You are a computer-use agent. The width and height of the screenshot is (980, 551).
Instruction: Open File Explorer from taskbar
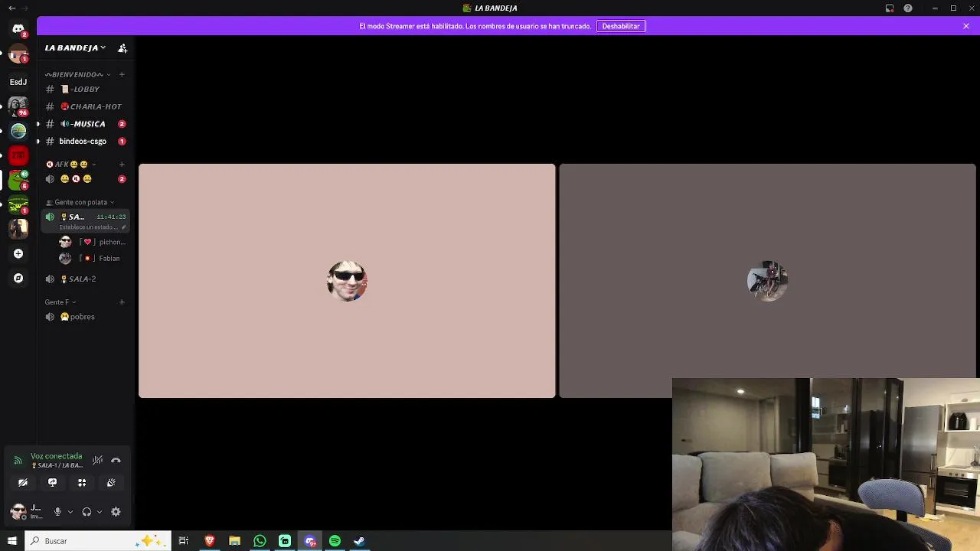pos(235,541)
